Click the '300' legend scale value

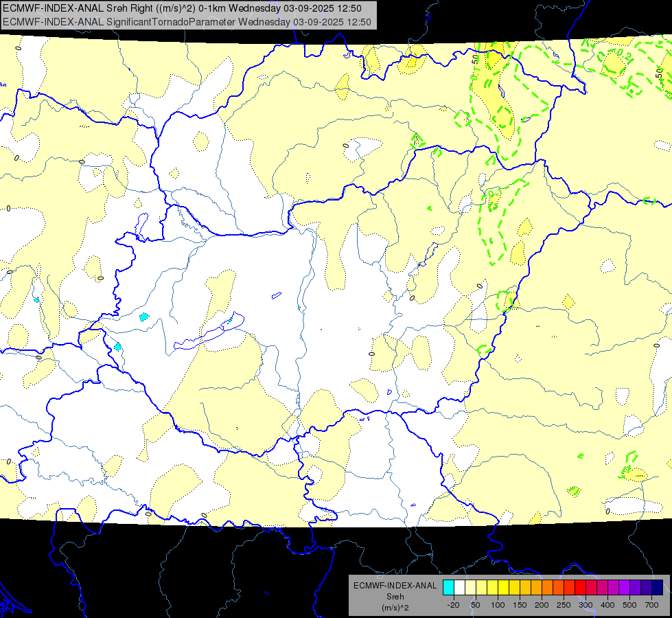pyautogui.click(x=586, y=605)
